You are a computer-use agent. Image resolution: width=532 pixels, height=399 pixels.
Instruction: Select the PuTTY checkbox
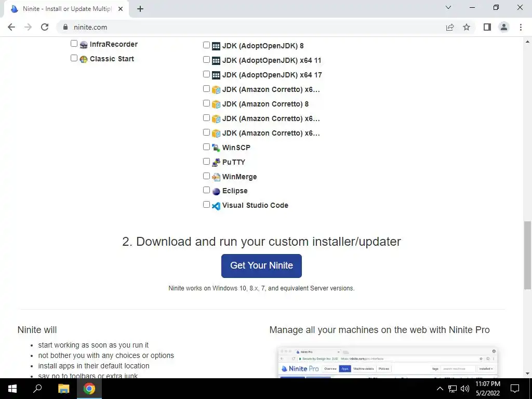click(x=206, y=162)
